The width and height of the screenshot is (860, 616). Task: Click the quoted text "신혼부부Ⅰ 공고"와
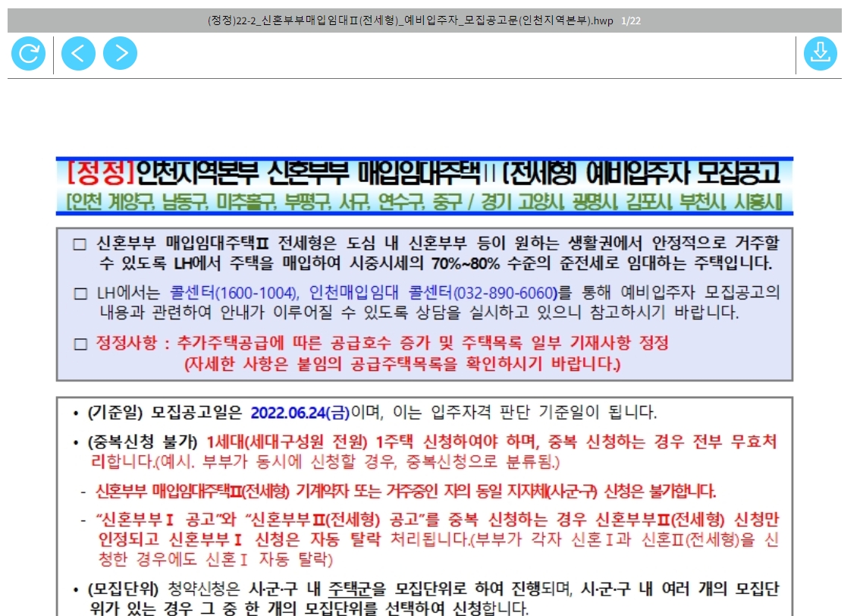coord(166,520)
